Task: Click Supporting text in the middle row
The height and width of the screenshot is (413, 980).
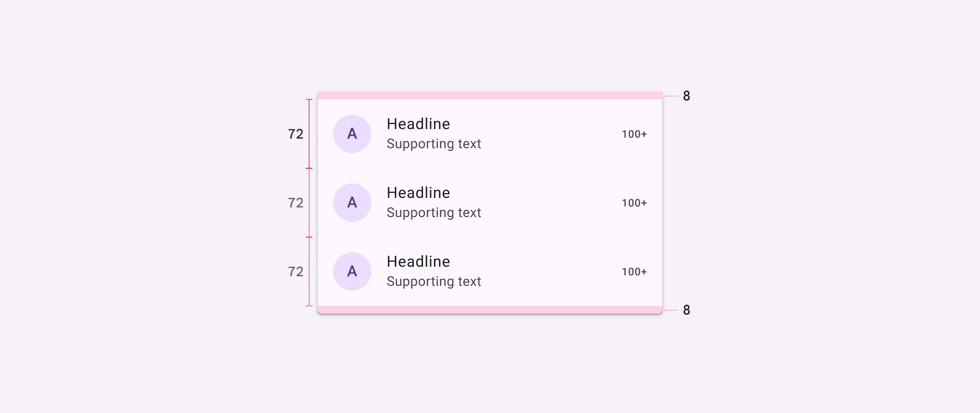Action: 434,213
